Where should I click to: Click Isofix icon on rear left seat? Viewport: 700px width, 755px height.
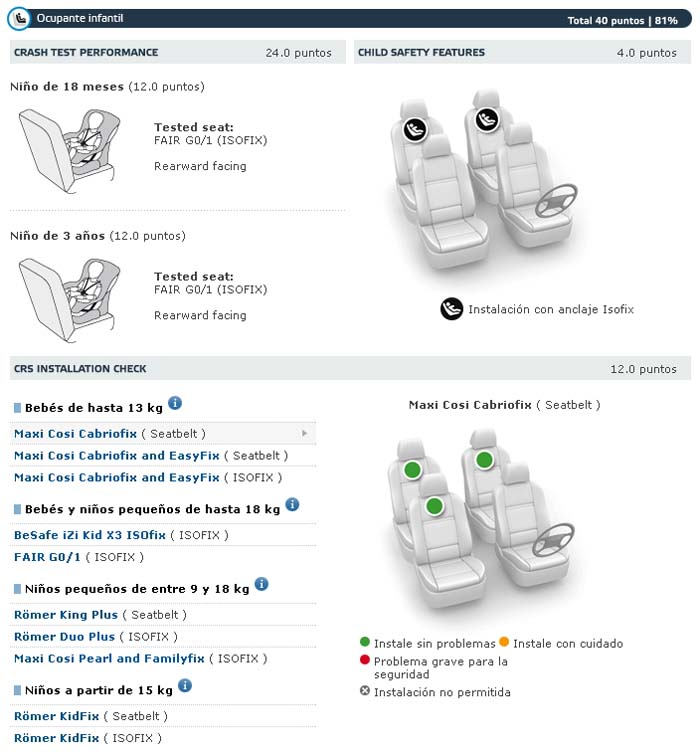click(415, 129)
